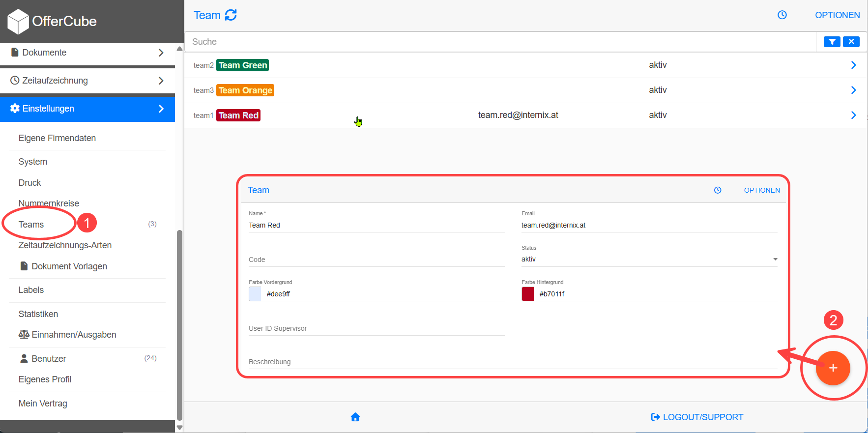Open the Status dropdown in Team form
Screen dimensions: 868x433
(649, 260)
